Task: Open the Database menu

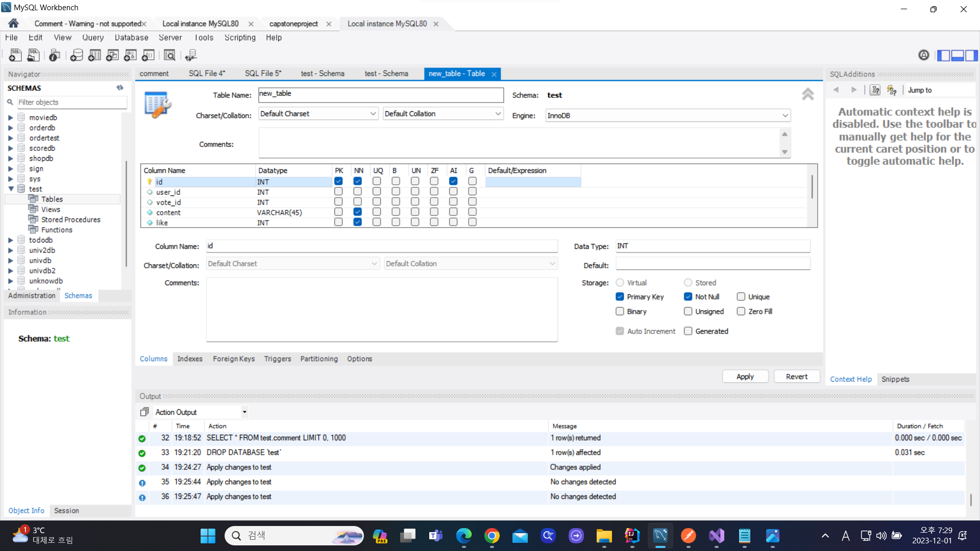Action: point(131,38)
